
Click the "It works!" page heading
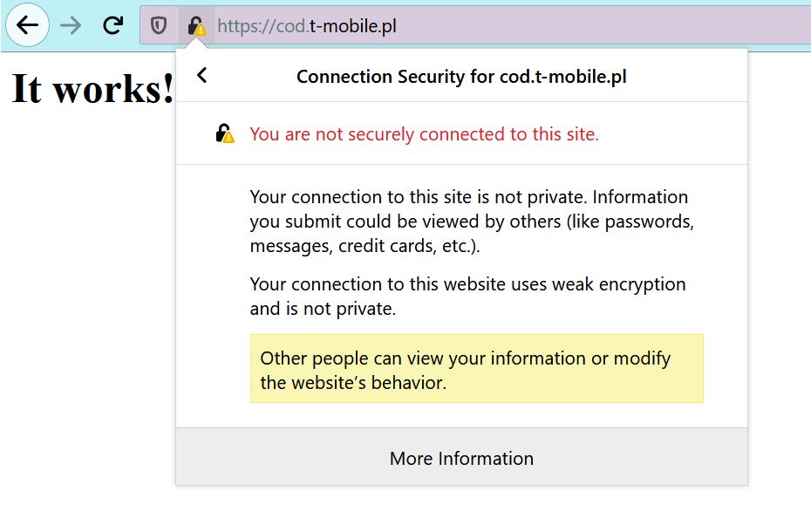(92, 90)
